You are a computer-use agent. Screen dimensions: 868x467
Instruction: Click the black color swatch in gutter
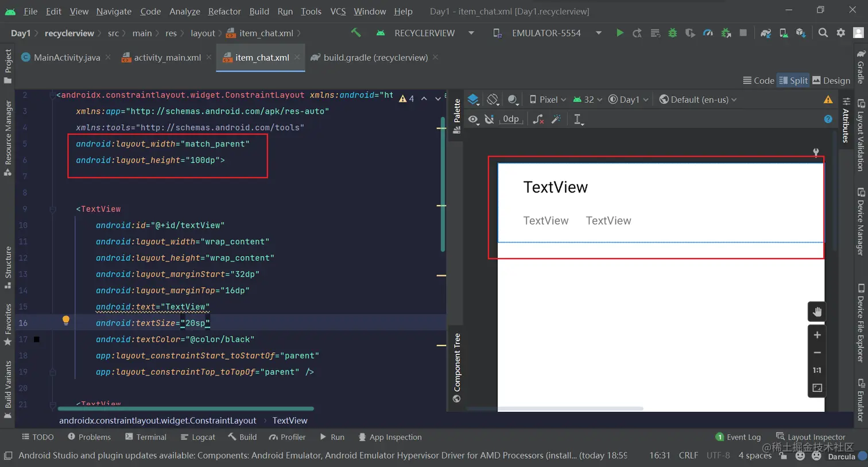coord(37,339)
